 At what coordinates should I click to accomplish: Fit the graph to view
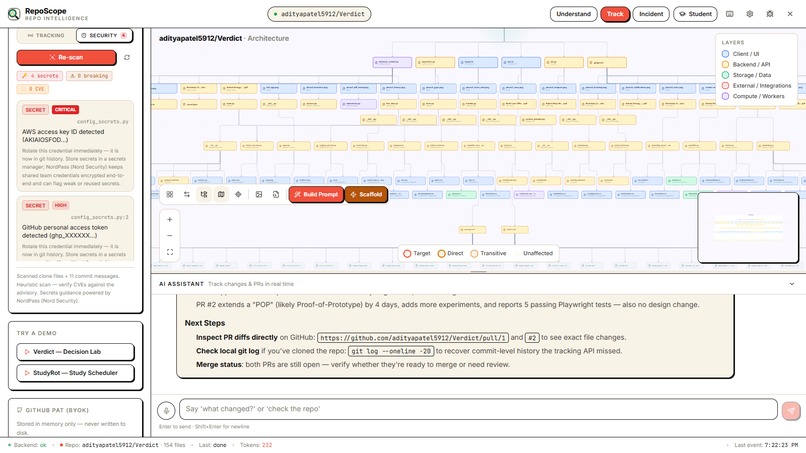170,252
